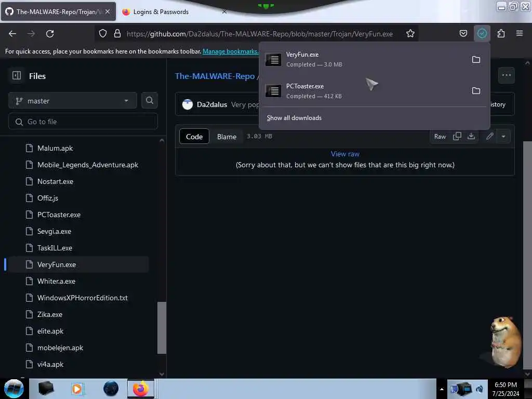Bookmark this page with the star icon
This screenshot has height=399, width=532.
tap(410, 33)
